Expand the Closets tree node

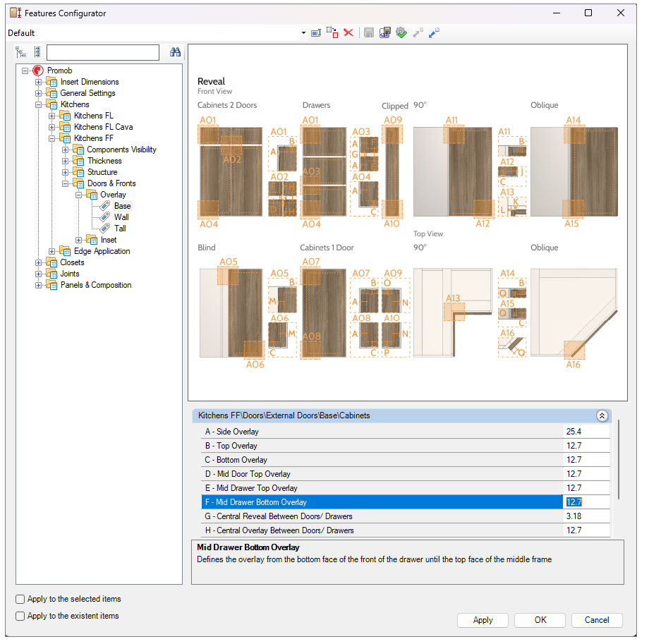tap(39, 262)
